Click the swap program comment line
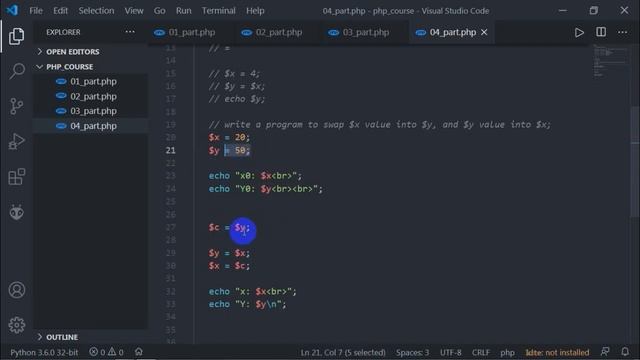The height and width of the screenshot is (360, 640). pyautogui.click(x=380, y=124)
